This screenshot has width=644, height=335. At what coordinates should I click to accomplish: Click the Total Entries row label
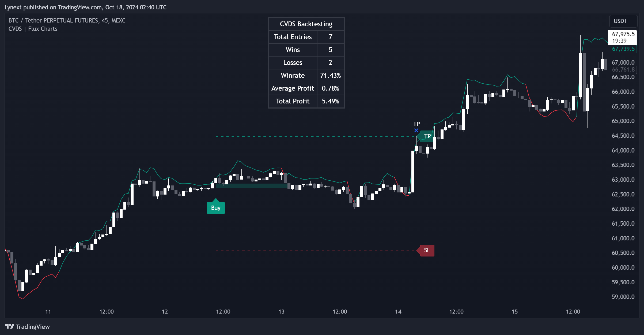click(x=293, y=37)
